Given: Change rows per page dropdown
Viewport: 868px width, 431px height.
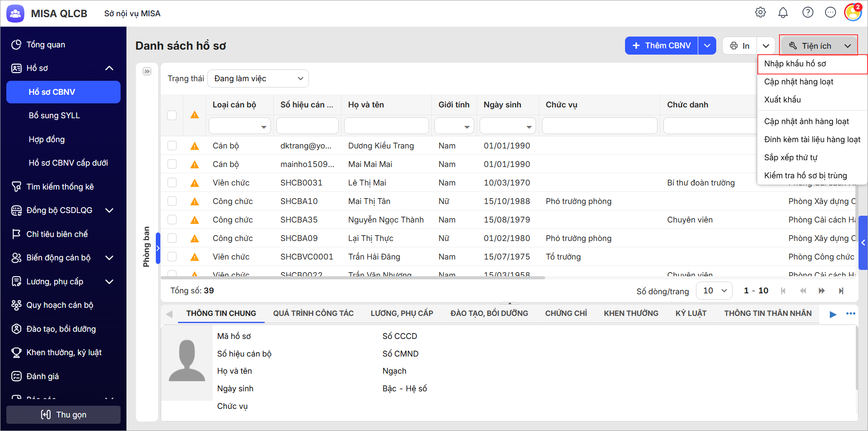Looking at the screenshot, I should [714, 291].
